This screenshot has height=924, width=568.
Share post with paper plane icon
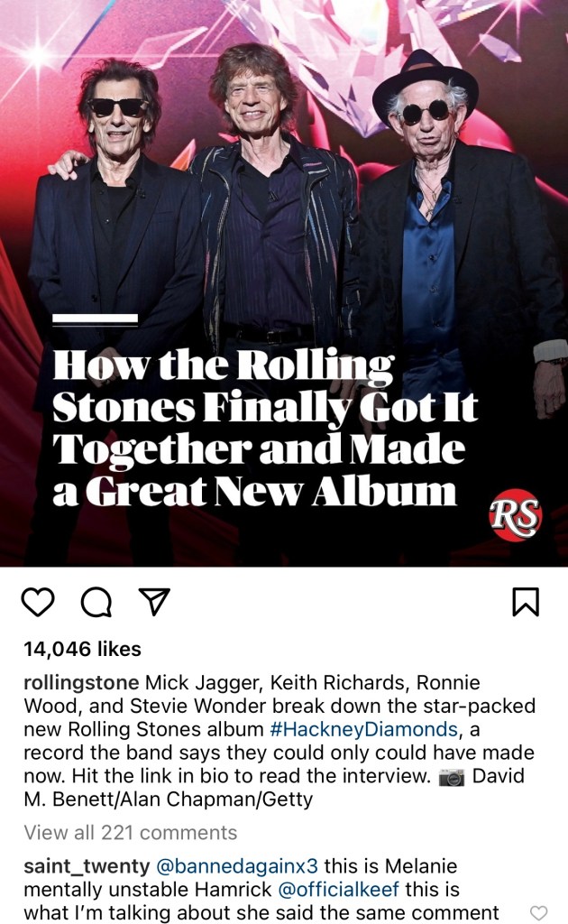154,602
